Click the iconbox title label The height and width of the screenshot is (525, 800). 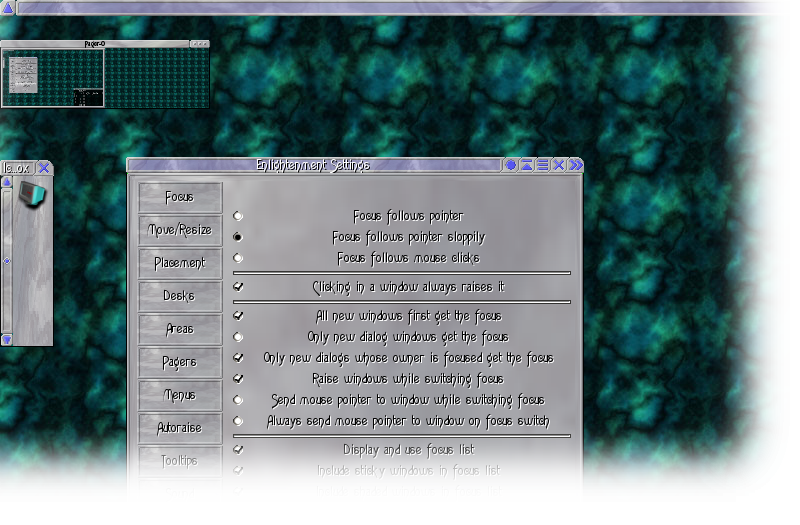coord(17,168)
